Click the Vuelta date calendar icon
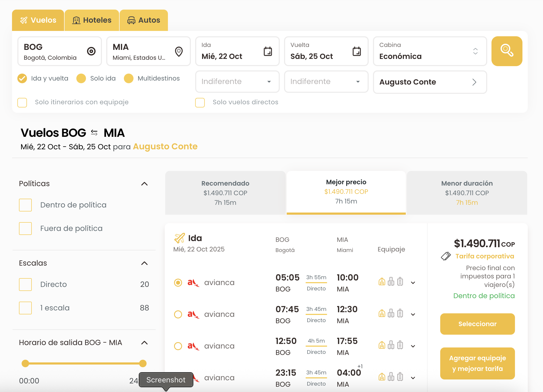Viewport: 543px width, 392px height. tap(357, 51)
